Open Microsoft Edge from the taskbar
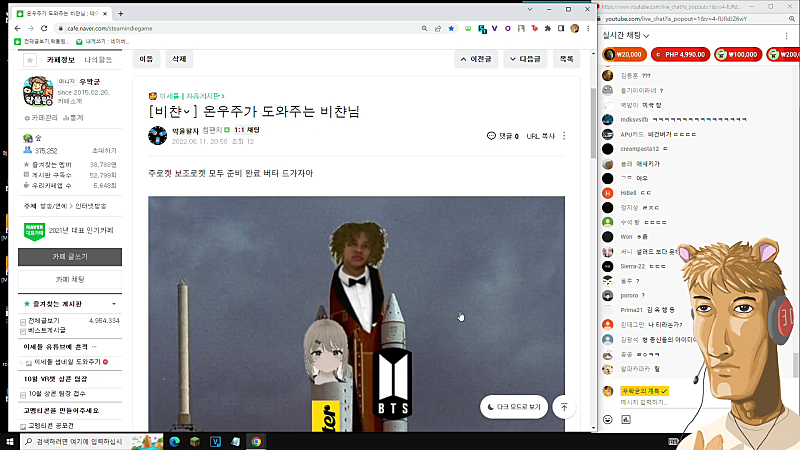Image resolution: width=800 pixels, height=450 pixels. click(174, 441)
